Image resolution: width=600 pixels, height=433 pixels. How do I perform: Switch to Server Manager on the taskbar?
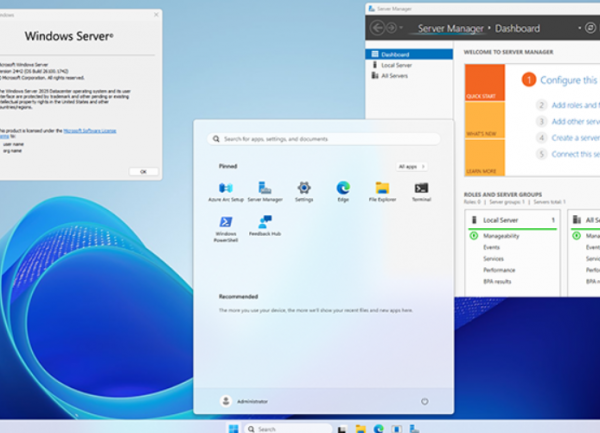(414, 429)
